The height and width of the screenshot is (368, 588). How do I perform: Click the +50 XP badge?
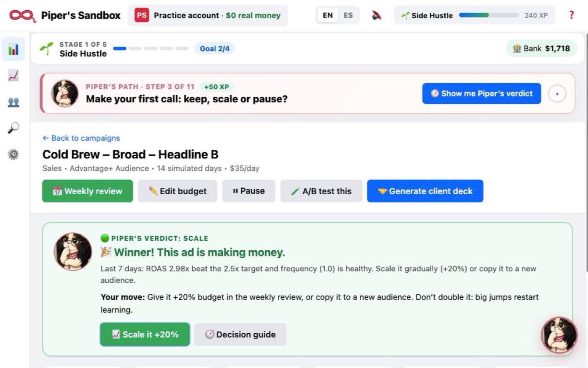216,87
